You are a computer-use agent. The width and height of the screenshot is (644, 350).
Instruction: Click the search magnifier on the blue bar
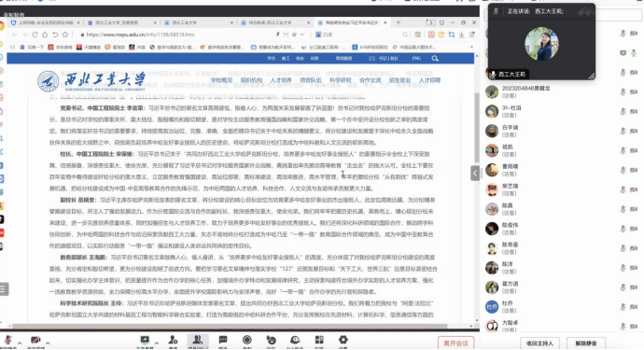pos(435,58)
